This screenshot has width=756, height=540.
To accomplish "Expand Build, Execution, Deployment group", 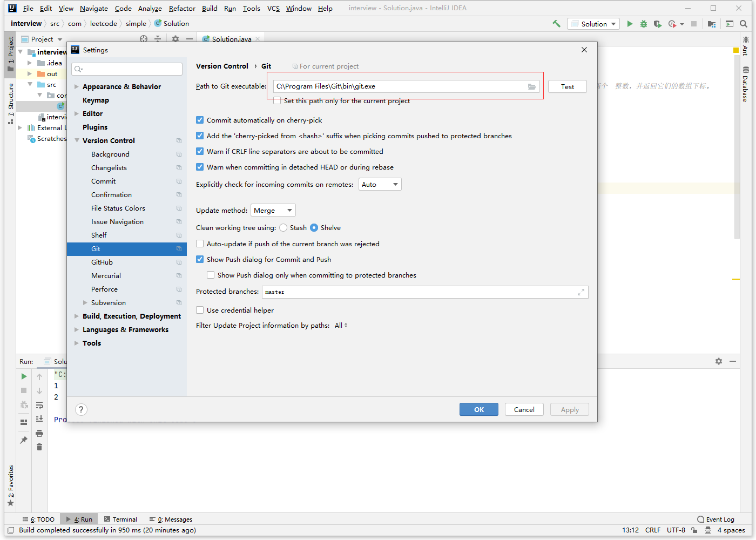I will pyautogui.click(x=77, y=316).
